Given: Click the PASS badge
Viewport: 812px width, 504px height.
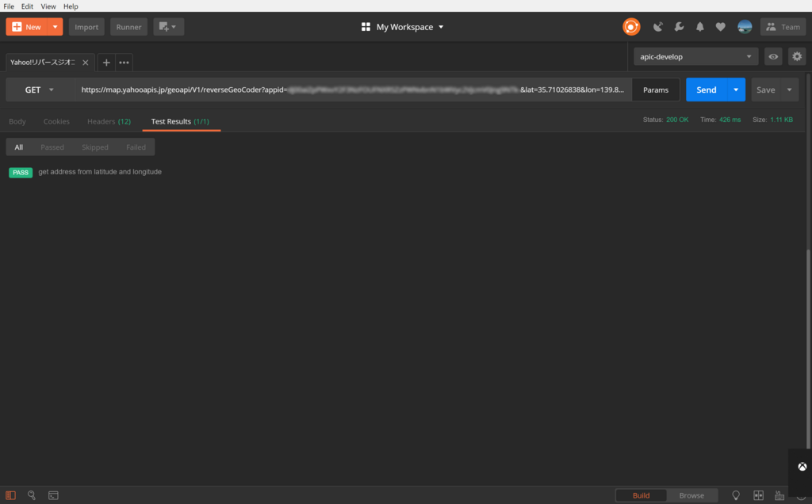Looking at the screenshot, I should 21,172.
